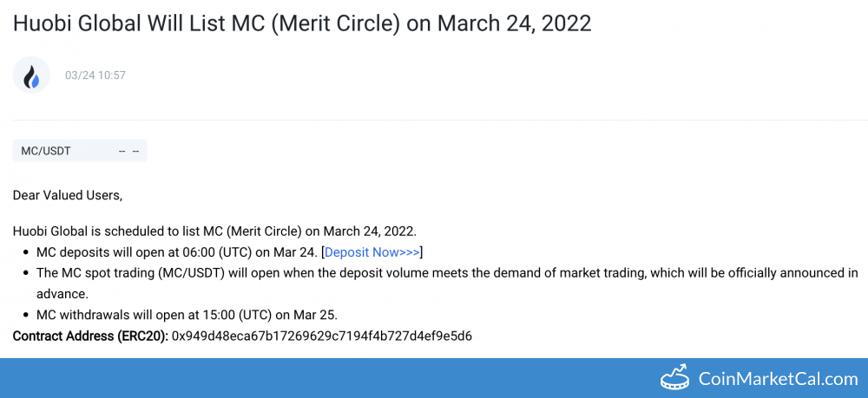
Task: Click the wrapped word "advance." in second bullet
Action: tap(62, 294)
